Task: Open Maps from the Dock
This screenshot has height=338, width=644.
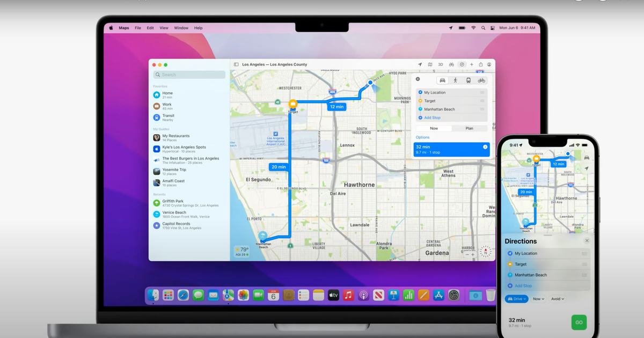Action: (x=228, y=295)
